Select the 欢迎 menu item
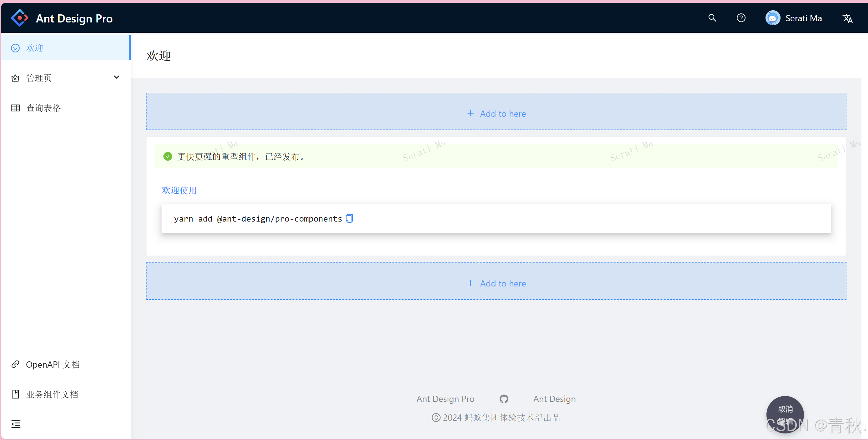Image resolution: width=868 pixels, height=440 pixels. pyautogui.click(x=35, y=48)
